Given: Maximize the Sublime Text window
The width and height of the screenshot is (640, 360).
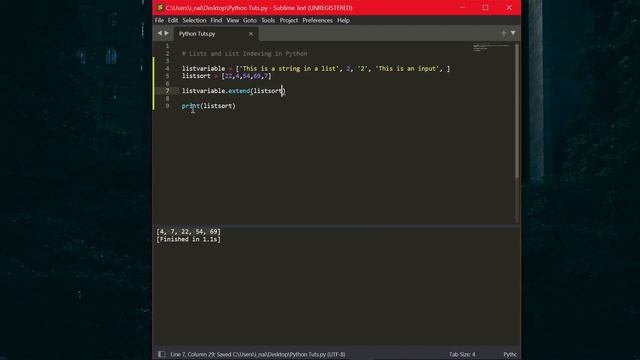Looking at the screenshot, I should pos(485,8).
